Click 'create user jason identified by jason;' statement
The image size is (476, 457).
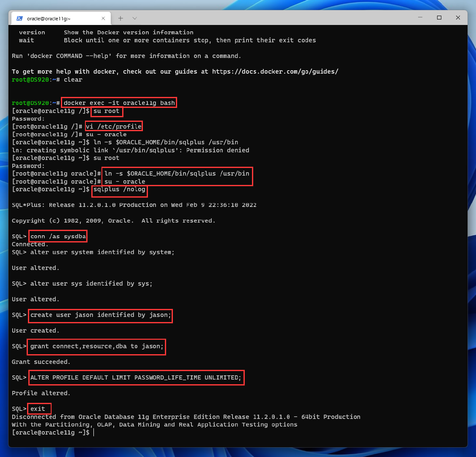point(101,315)
